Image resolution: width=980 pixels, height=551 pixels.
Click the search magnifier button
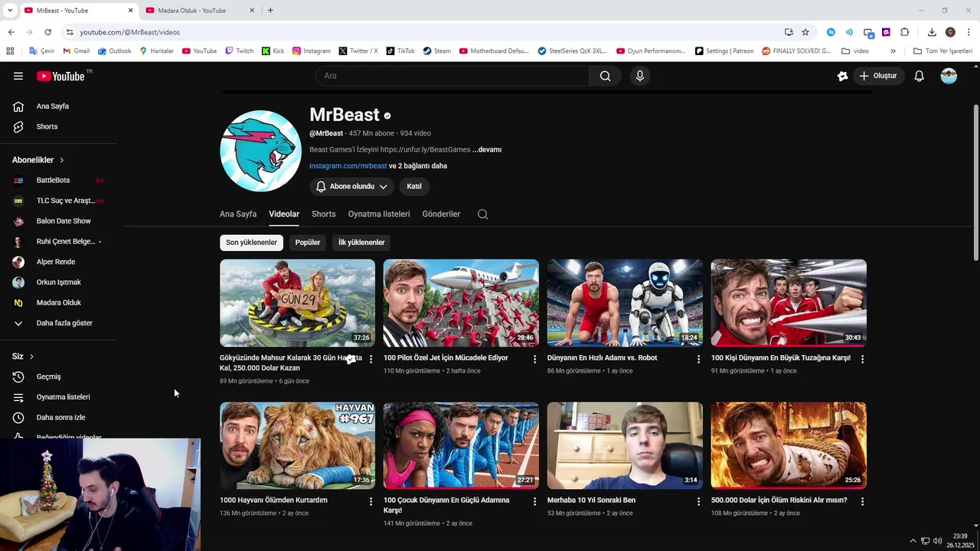pyautogui.click(x=605, y=76)
